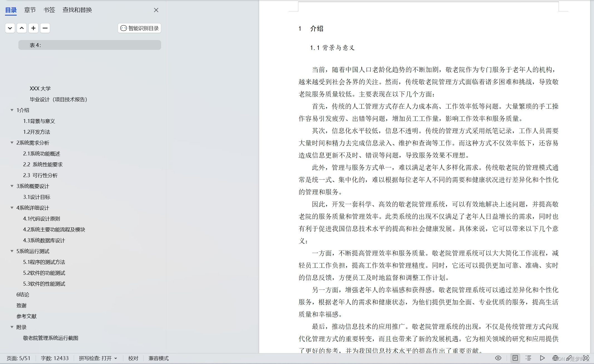
Task: Open the 查找和替换 panel tab
Action: click(77, 10)
